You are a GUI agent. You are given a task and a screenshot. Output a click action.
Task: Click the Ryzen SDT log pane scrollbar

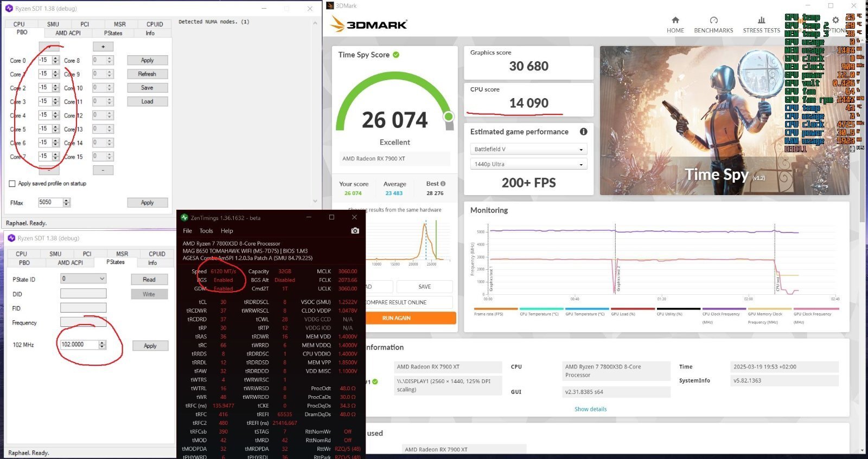(x=315, y=111)
